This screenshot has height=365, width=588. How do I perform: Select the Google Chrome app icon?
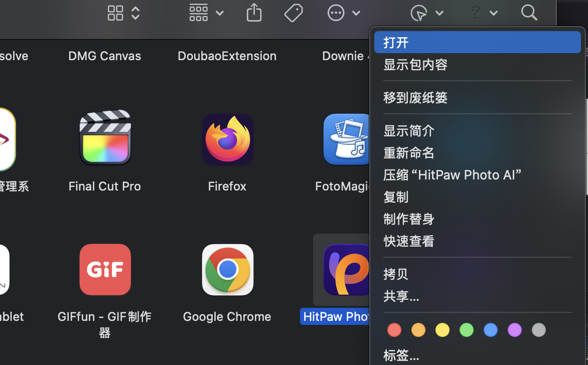(x=228, y=269)
